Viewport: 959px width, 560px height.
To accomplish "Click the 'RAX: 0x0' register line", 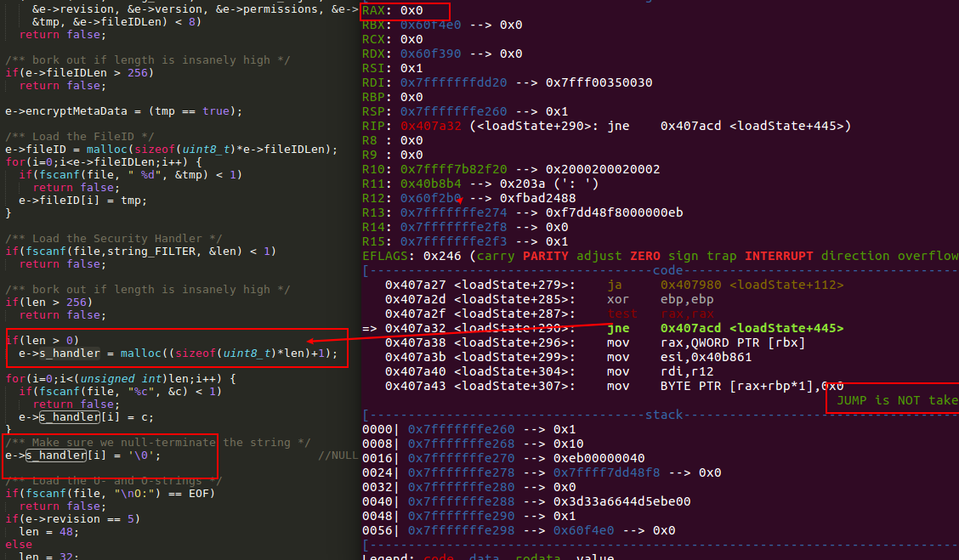I will pos(393,10).
